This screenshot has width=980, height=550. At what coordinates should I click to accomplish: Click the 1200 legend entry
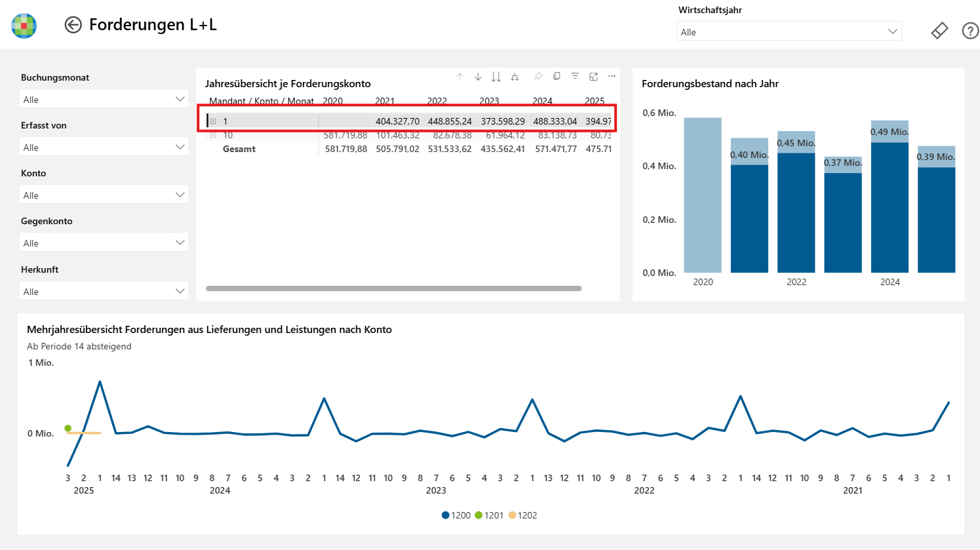click(x=456, y=515)
